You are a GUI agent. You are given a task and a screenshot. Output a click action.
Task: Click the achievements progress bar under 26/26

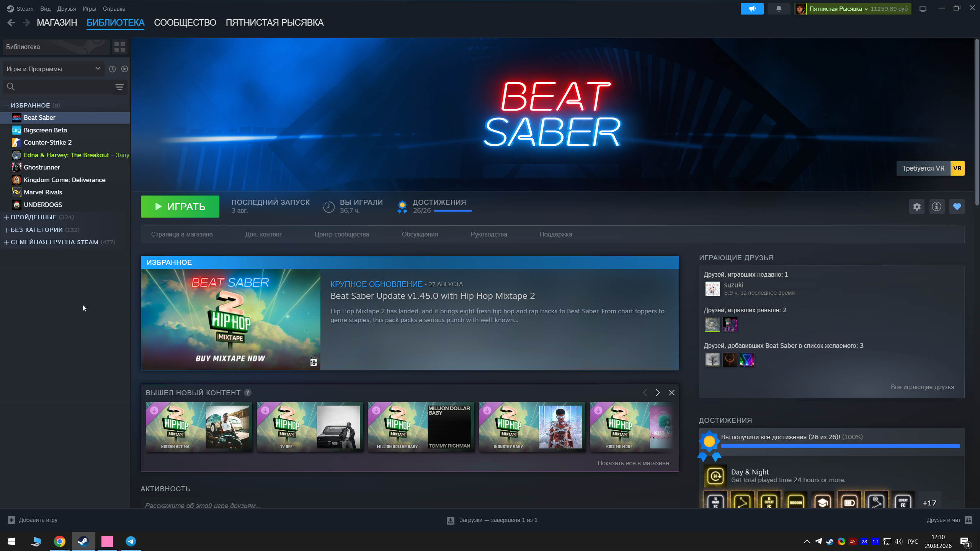tap(452, 210)
